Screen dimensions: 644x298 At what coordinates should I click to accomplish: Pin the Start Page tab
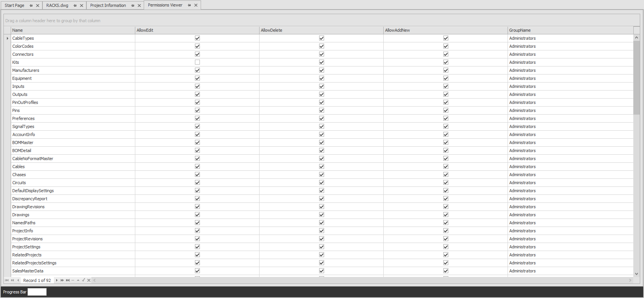(x=31, y=5)
